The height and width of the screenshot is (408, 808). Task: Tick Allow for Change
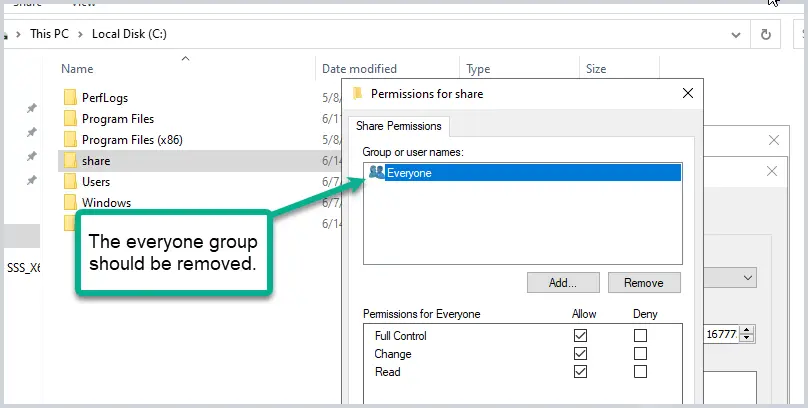[580, 353]
